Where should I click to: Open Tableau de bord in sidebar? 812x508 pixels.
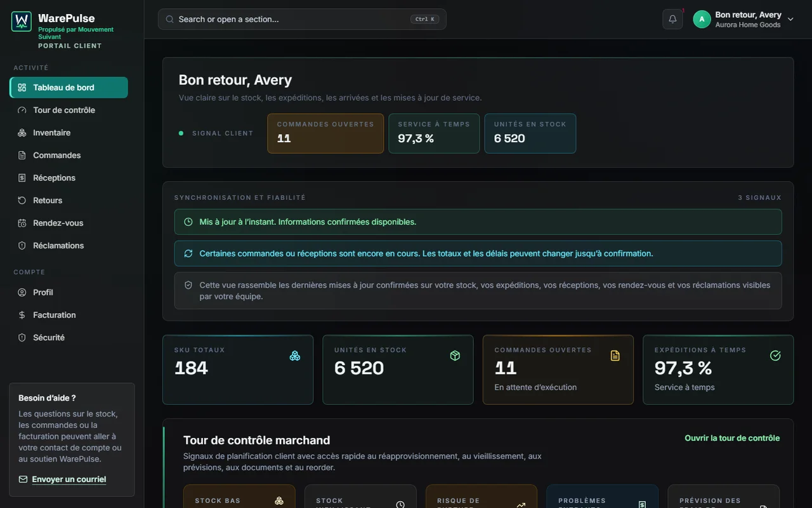pos(69,88)
